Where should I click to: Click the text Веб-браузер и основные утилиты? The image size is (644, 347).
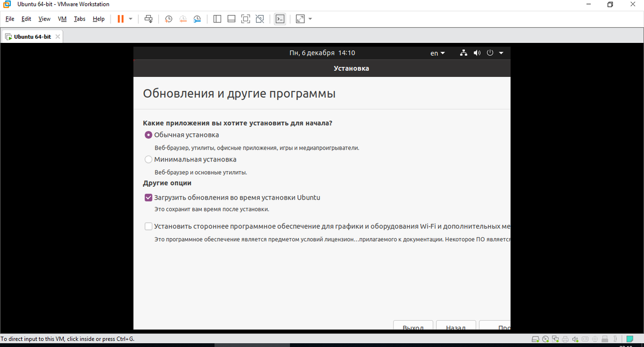coord(201,173)
